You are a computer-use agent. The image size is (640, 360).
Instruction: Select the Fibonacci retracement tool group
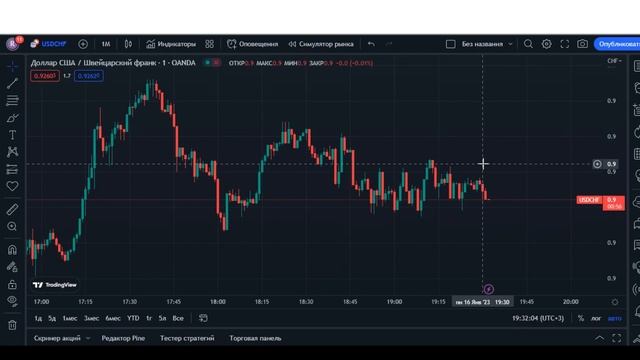pyautogui.click(x=12, y=100)
